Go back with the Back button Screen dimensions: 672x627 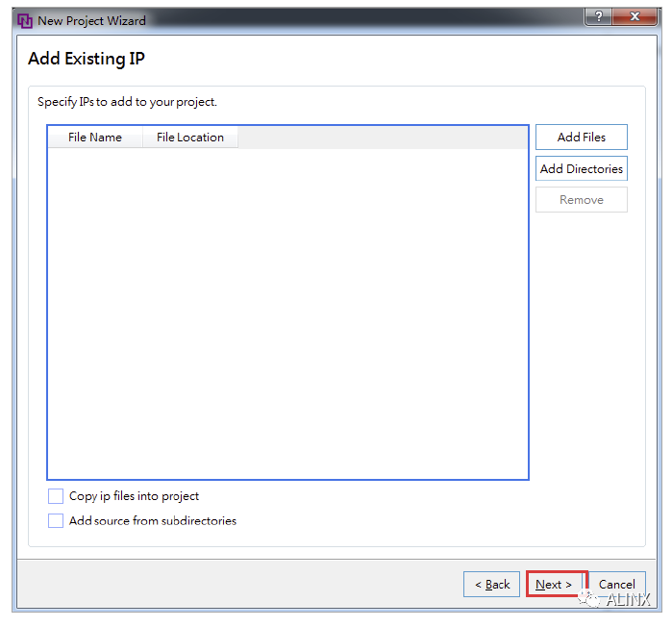click(x=491, y=584)
